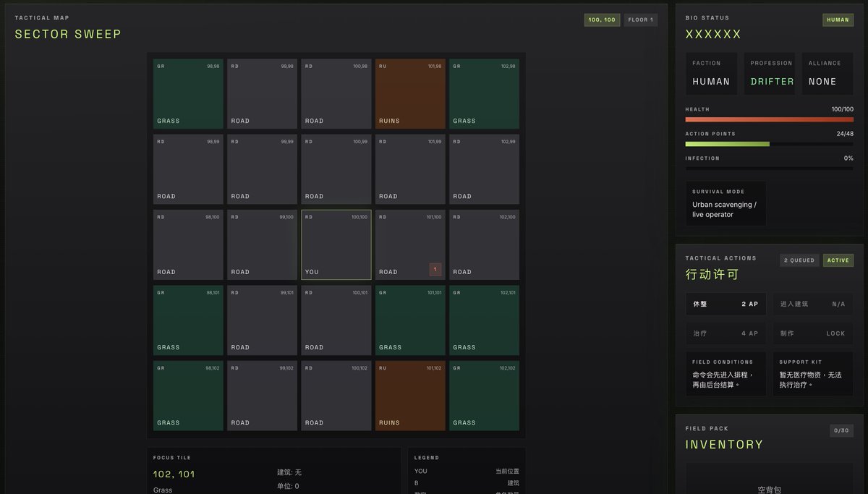The height and width of the screenshot is (494, 868).
Task: Click the YOU legend entry
Action: [467, 471]
